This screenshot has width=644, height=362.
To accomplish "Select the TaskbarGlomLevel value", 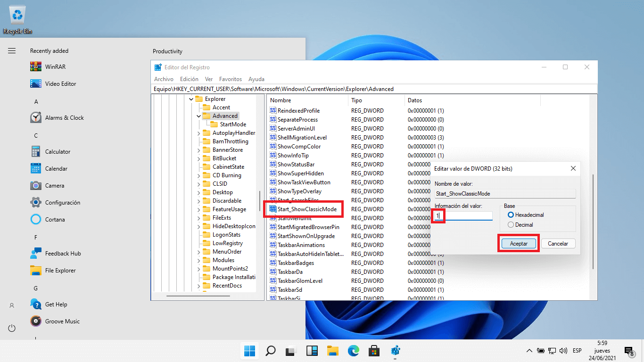I will point(300,281).
